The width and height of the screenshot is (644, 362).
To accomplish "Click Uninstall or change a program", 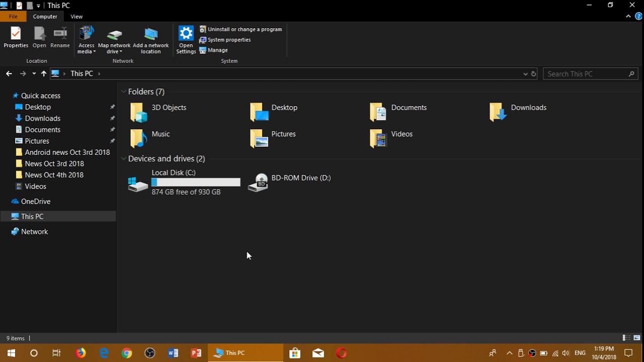I will tap(240, 29).
